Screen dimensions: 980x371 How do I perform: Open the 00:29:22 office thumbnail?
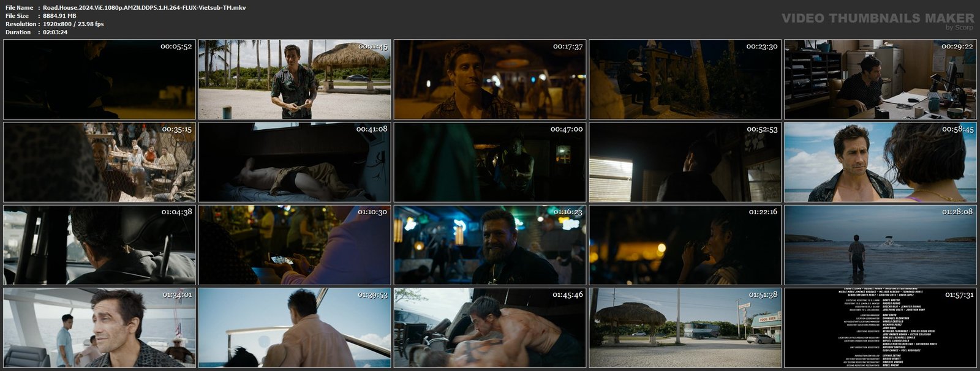(x=881, y=80)
